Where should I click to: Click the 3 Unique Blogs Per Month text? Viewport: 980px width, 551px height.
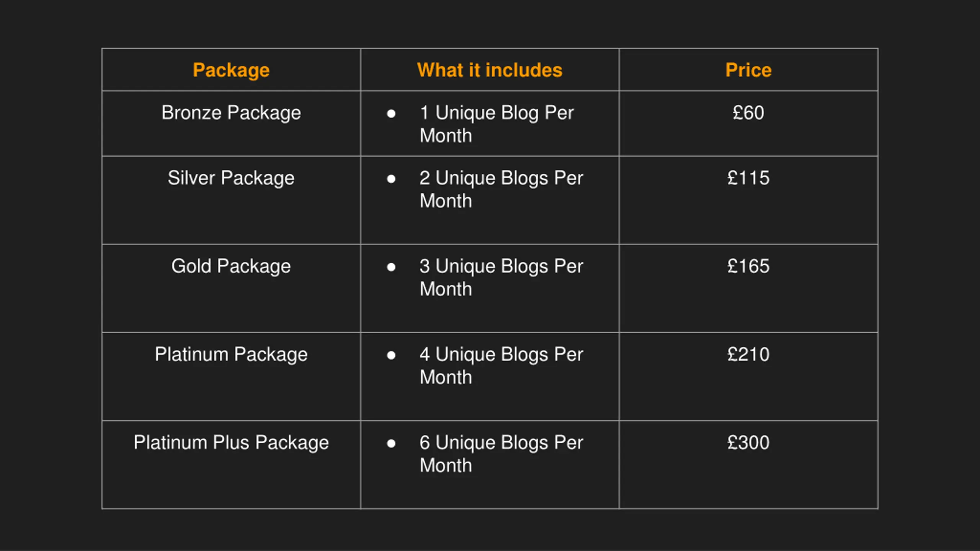pos(501,277)
